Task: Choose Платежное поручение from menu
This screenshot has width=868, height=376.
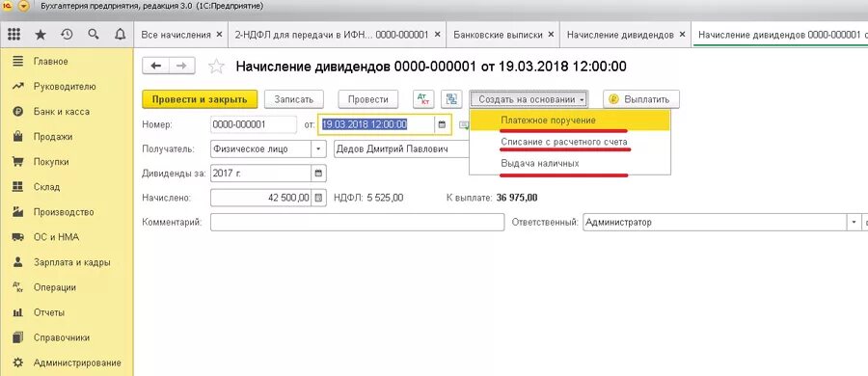Action: click(x=570, y=121)
